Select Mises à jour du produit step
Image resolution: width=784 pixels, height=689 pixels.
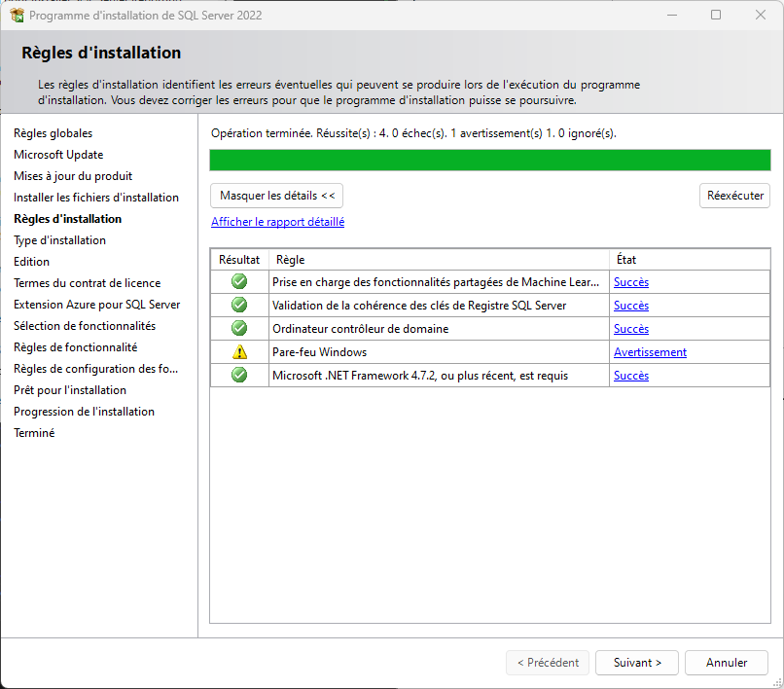pos(73,176)
